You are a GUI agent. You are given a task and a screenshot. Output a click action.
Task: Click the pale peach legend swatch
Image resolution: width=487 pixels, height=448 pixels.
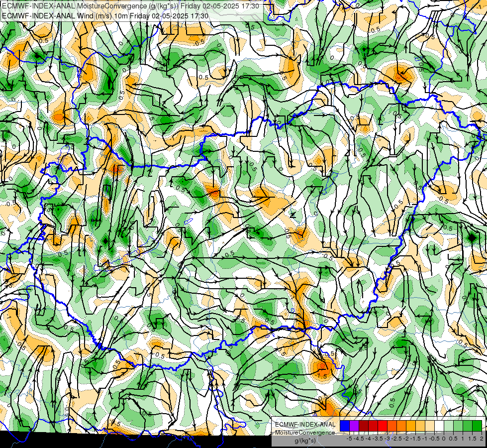(430, 426)
